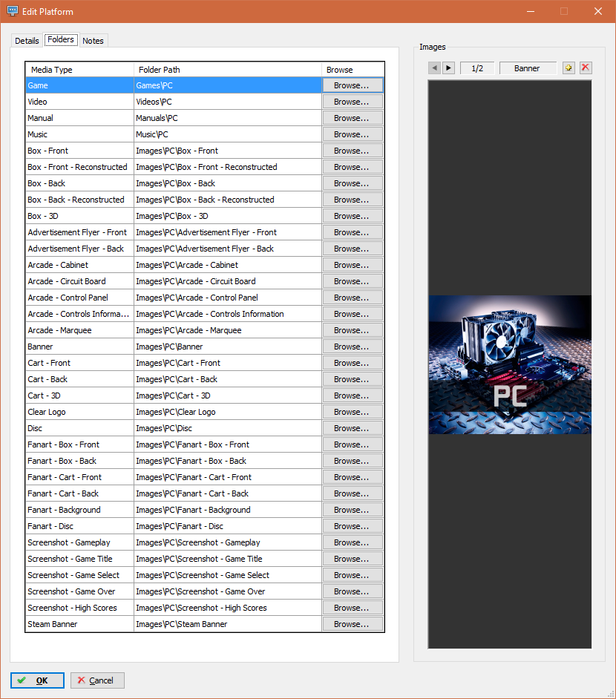This screenshot has height=699, width=616.
Task: Click the Folder Path column header
Action: click(x=228, y=70)
